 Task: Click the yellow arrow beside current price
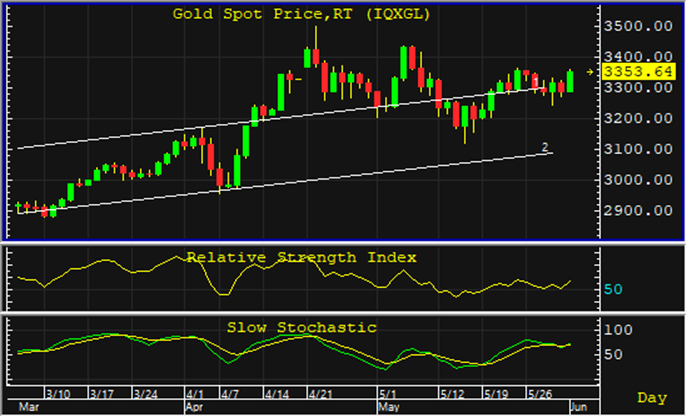click(x=590, y=72)
